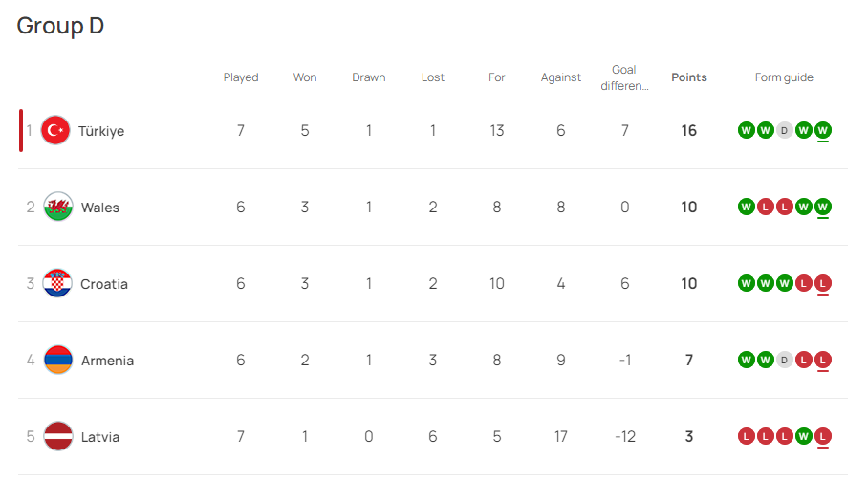Select the Armenia team name
The image size is (868, 482).
[x=107, y=361]
